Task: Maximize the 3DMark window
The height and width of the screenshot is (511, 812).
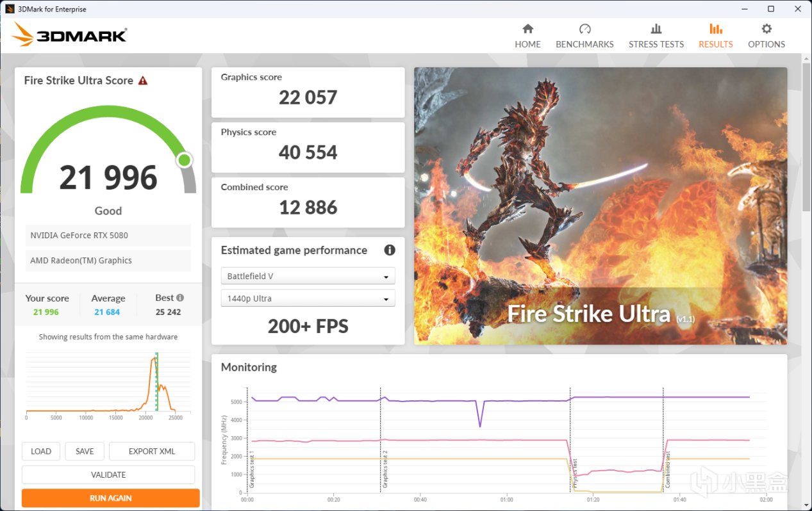Action: click(x=771, y=9)
